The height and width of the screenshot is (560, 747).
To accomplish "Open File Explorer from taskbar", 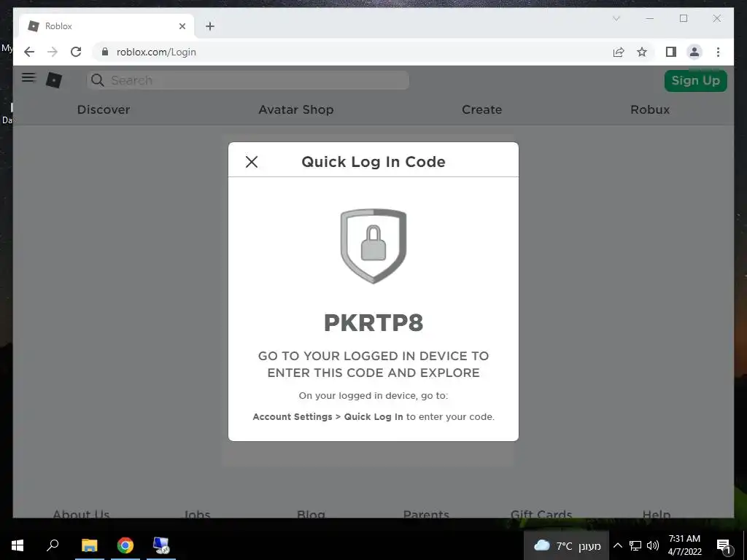I will [89, 545].
